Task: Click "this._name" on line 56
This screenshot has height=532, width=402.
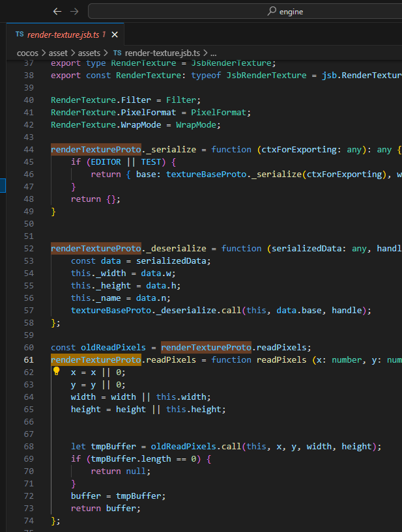Action: point(96,298)
